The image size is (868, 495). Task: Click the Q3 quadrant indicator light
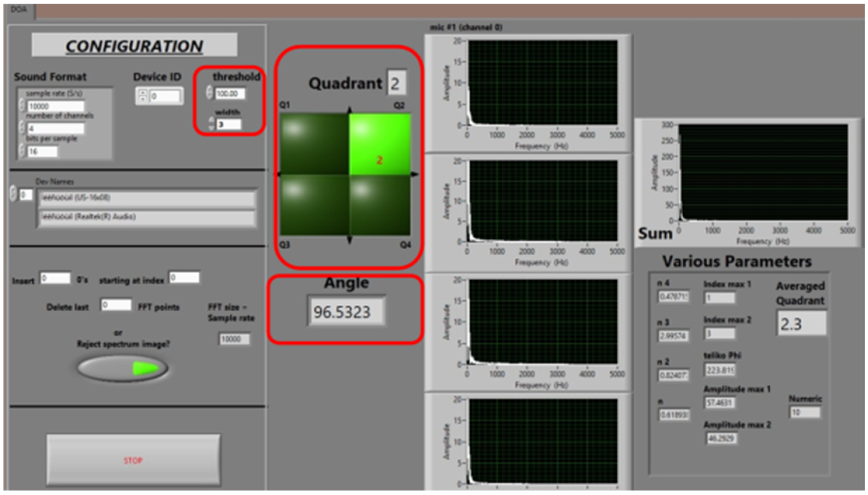314,205
